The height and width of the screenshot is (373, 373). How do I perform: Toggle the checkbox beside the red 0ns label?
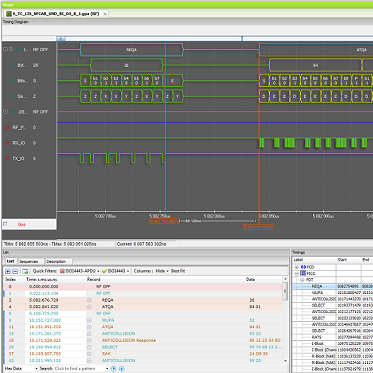(5, 224)
